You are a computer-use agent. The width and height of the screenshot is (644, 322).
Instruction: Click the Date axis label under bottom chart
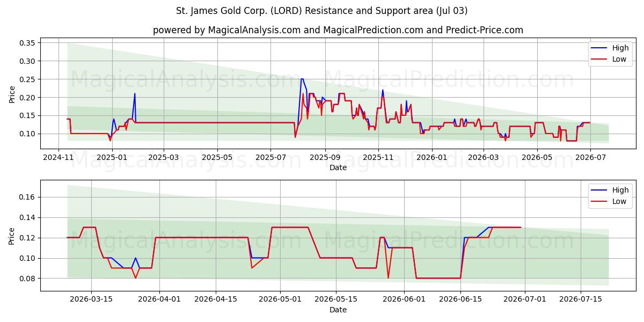(338, 310)
